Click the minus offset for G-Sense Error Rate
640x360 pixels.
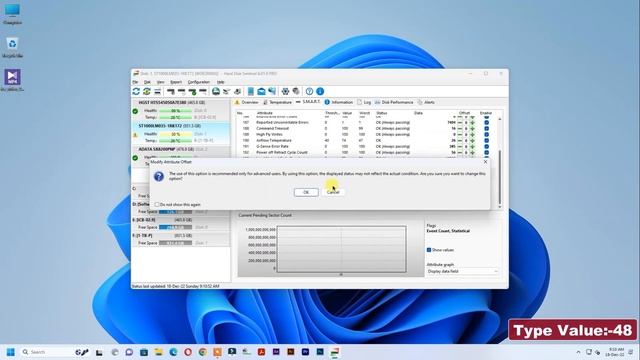point(460,146)
